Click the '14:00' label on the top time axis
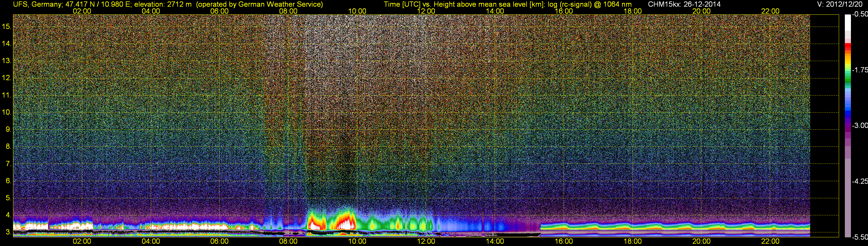Image resolution: width=868 pixels, height=246 pixels. click(x=495, y=11)
